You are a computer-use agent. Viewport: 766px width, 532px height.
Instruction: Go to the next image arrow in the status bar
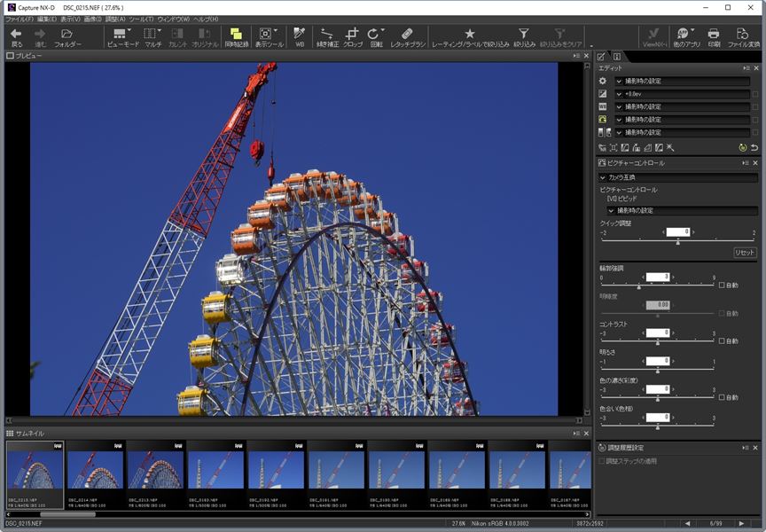pos(741,523)
